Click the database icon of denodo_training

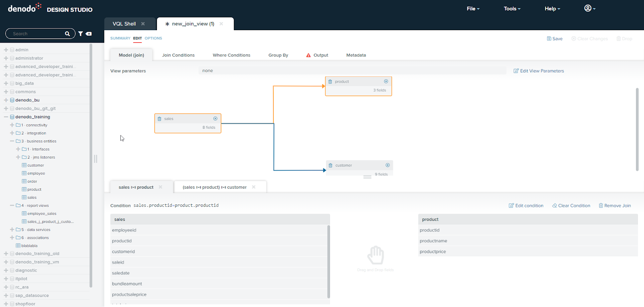(12, 117)
